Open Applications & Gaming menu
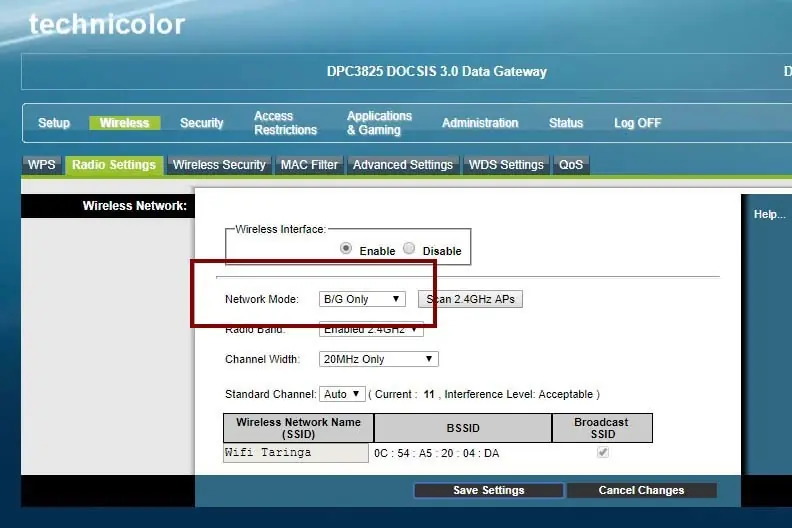The width and height of the screenshot is (792, 528). click(379, 123)
